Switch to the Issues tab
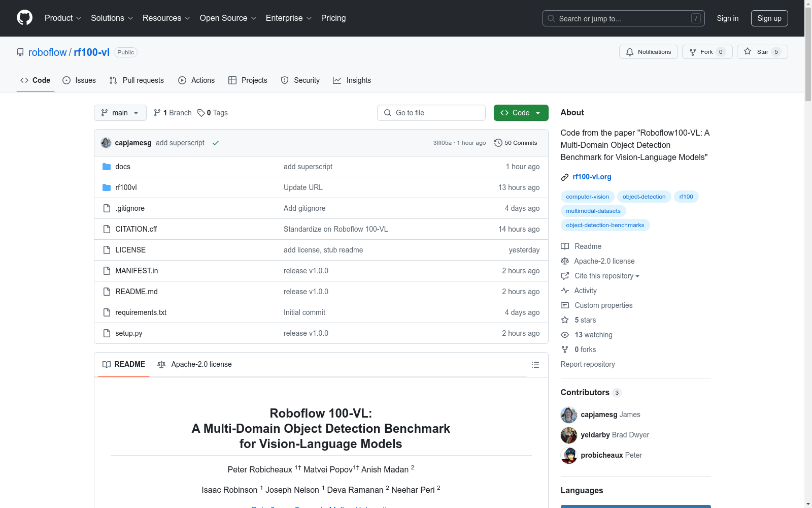 tap(79, 80)
